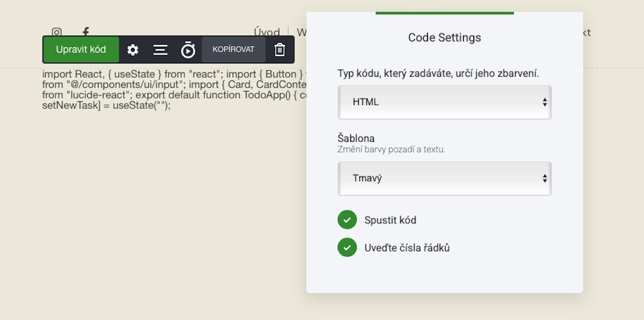Click the Upravit kód button
The height and width of the screenshot is (320, 644).
coord(81,50)
